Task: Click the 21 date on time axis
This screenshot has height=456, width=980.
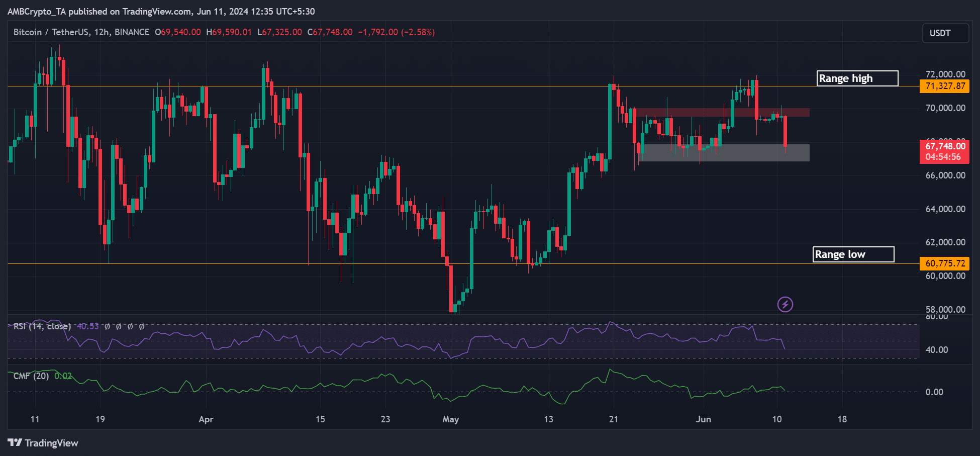Action: [614, 419]
